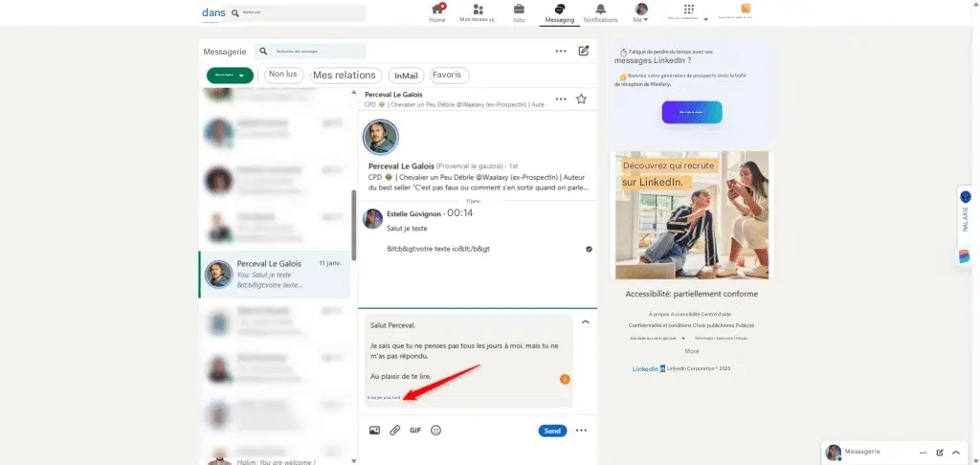Open the Jobs briefcase icon
Image resolution: width=980 pixels, height=465 pixels.
(x=519, y=12)
